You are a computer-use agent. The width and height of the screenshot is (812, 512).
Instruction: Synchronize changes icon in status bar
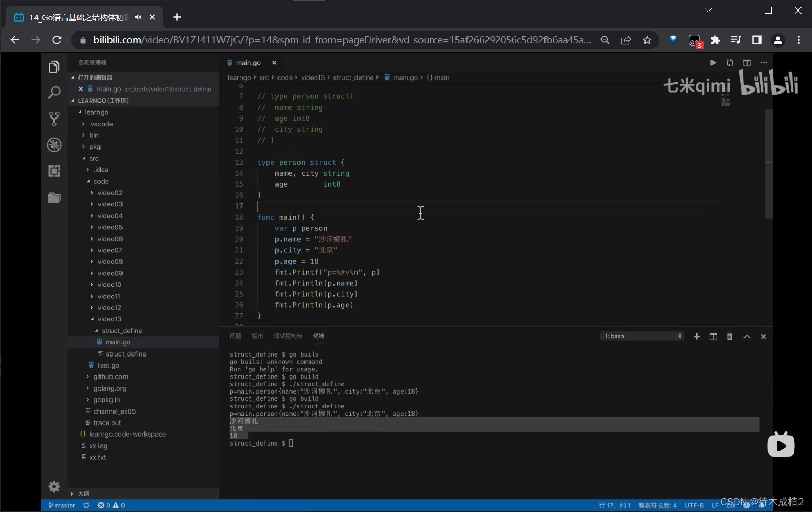[x=86, y=505]
